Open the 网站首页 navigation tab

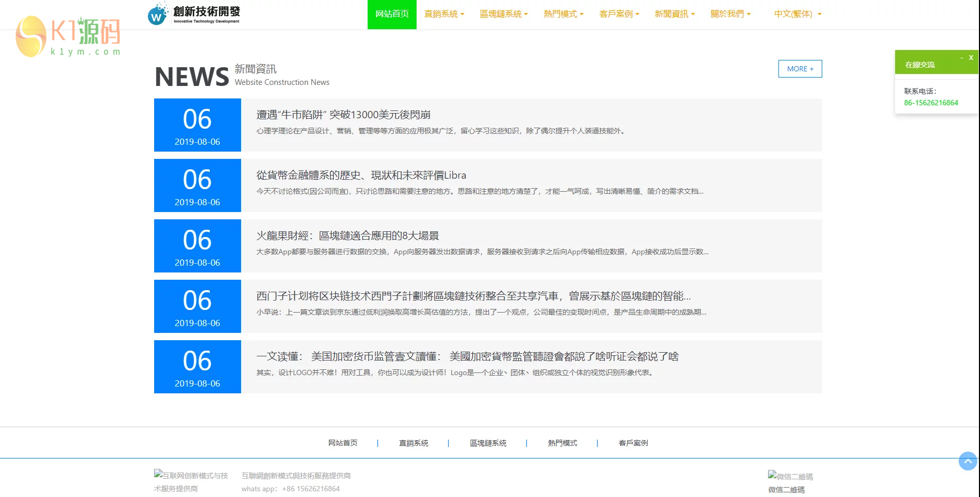[392, 15]
